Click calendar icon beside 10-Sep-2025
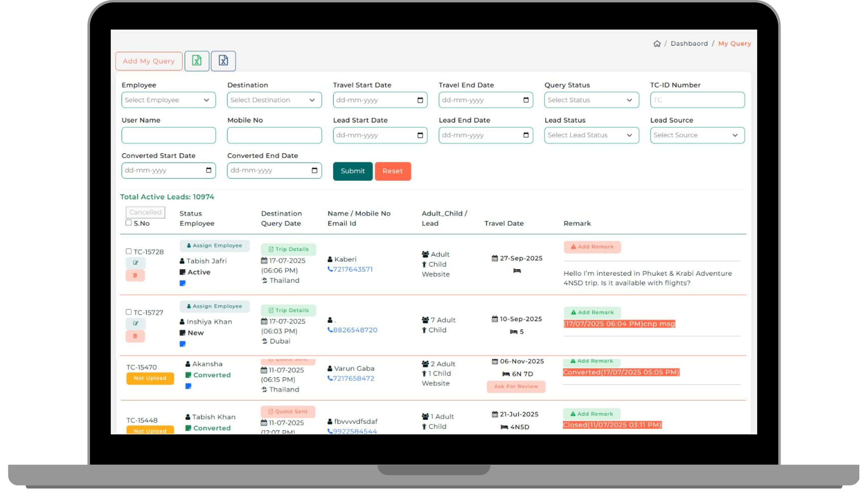Image resolution: width=868 pixels, height=495 pixels. [x=495, y=319]
